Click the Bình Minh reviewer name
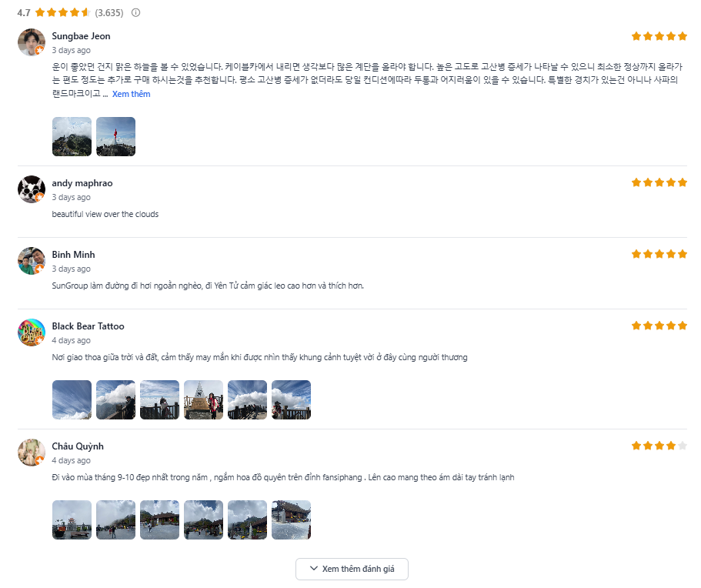The width and height of the screenshot is (701, 588). (73, 255)
